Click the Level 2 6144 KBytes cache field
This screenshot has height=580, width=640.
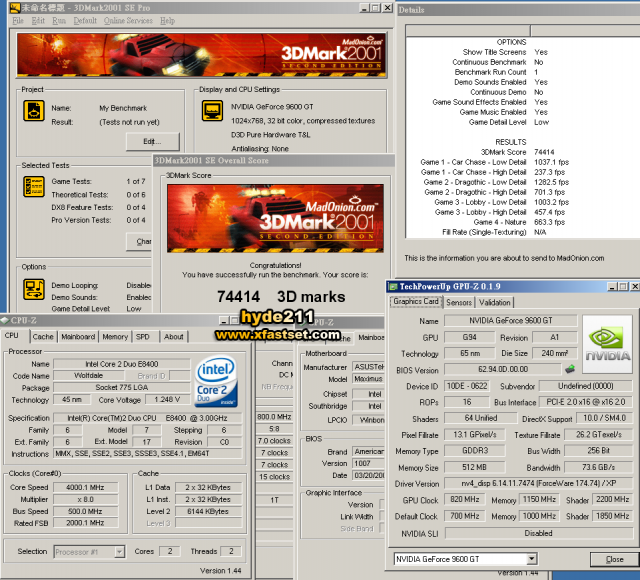point(208,511)
